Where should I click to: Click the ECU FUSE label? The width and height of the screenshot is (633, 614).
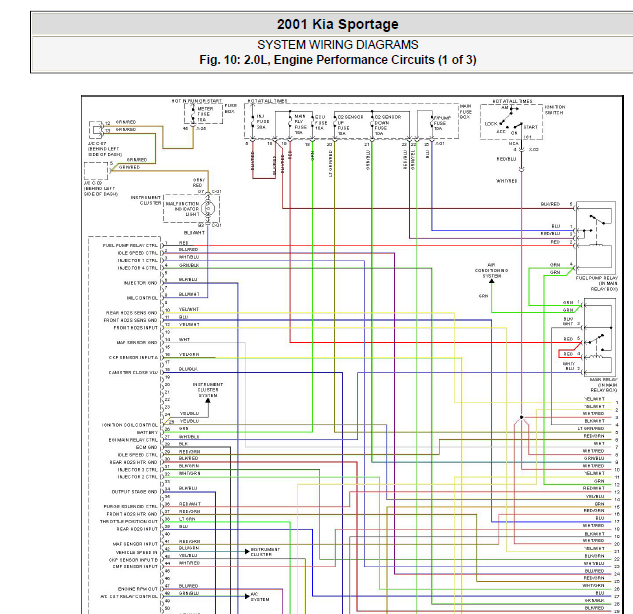pyautogui.click(x=321, y=122)
